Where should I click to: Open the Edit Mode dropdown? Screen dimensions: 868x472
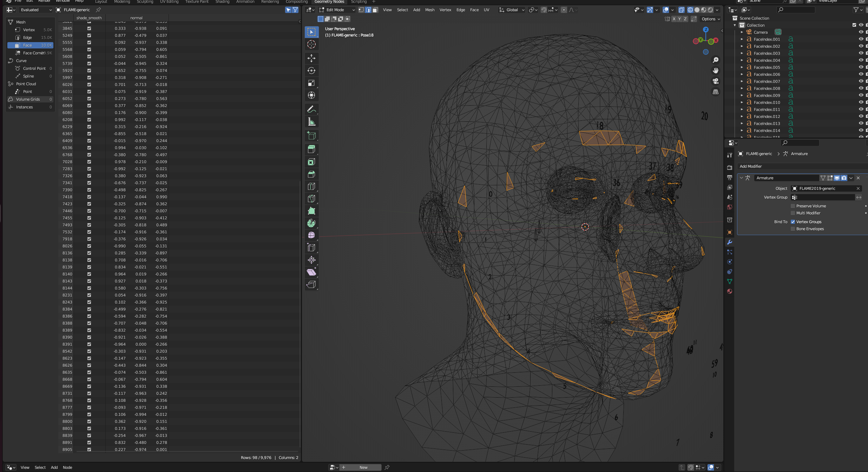pos(337,10)
